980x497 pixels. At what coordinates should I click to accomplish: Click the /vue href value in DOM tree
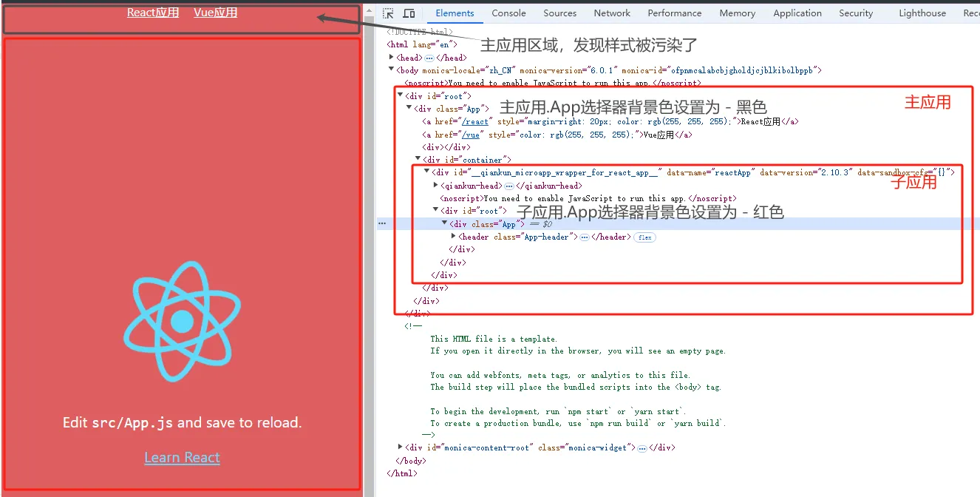[471, 135]
